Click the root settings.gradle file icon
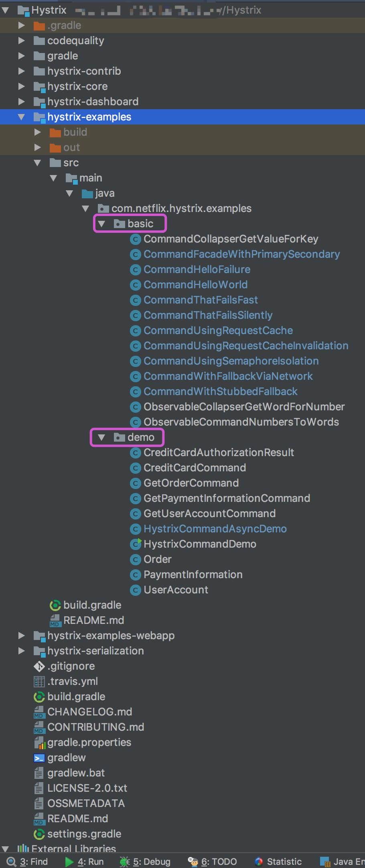Screen dimensions: 365x868 click(x=39, y=834)
